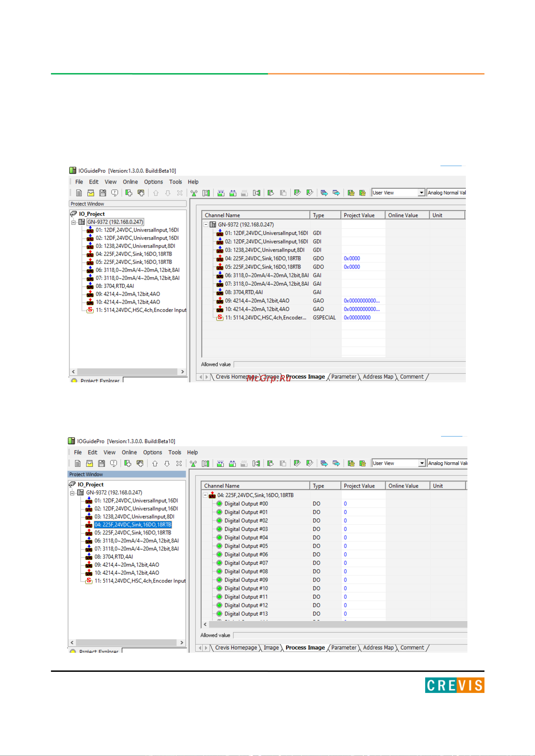Click horizontal scrollbar of lower channel table
This screenshot has height=756, width=535.
(334, 624)
